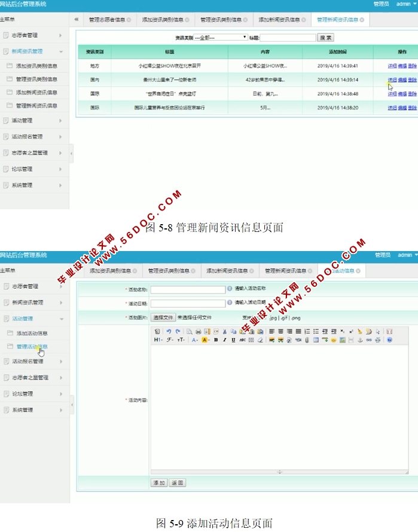Open the 资讯类别 filter dropdown
The image size is (418, 532).
tap(221, 38)
